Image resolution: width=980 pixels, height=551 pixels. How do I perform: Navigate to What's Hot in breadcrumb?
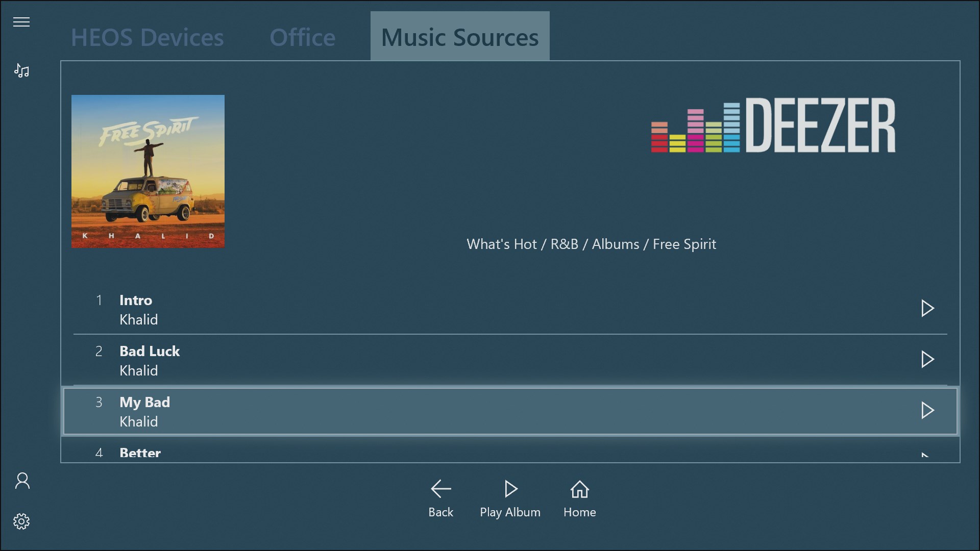coord(501,244)
